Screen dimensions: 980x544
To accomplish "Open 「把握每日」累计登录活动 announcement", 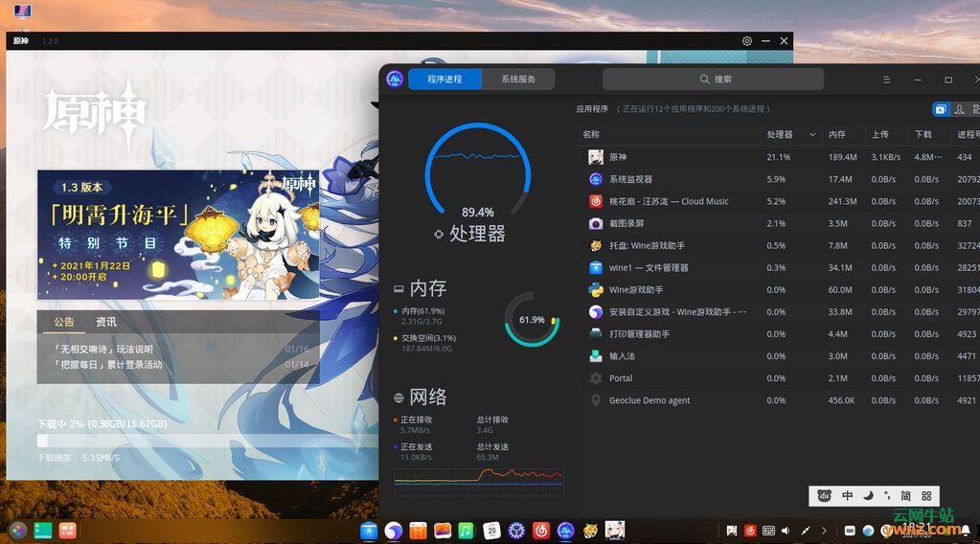I will pyautogui.click(x=107, y=364).
